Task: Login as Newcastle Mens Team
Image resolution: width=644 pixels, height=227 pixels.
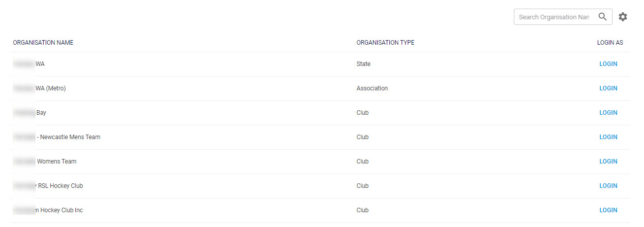Action: (x=608, y=137)
